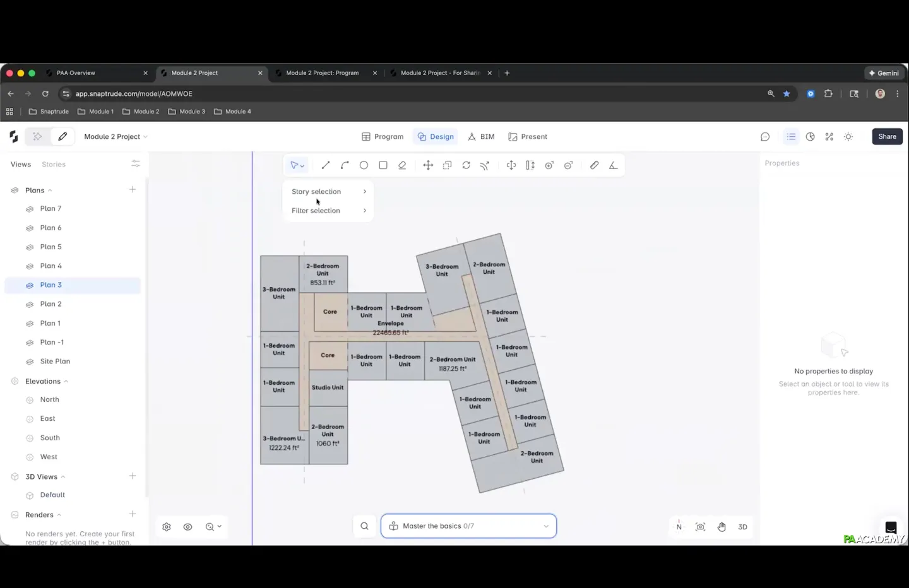This screenshot has height=588, width=909.
Task: Click the browser address bar URL
Action: click(134, 94)
